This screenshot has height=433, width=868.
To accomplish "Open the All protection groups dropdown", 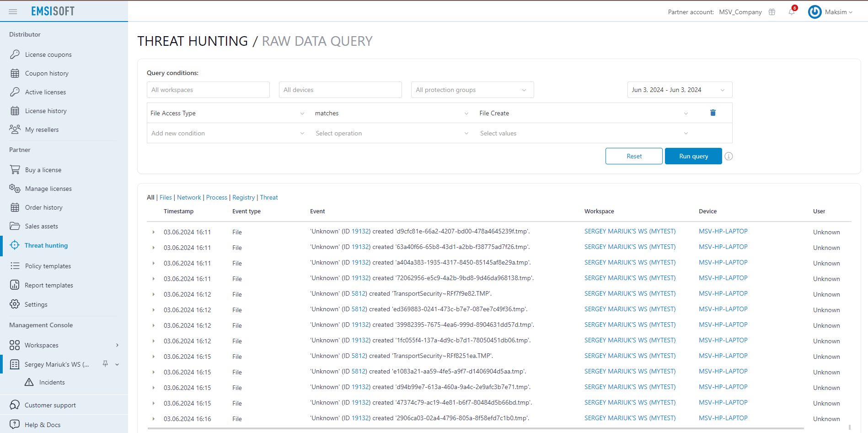I will pos(472,90).
